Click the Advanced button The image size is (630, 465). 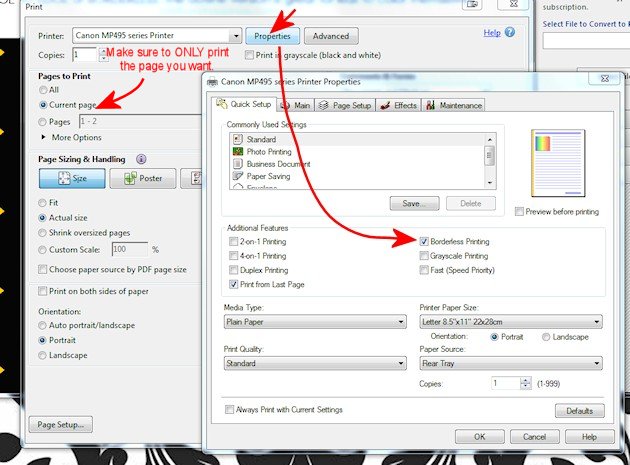(x=331, y=36)
